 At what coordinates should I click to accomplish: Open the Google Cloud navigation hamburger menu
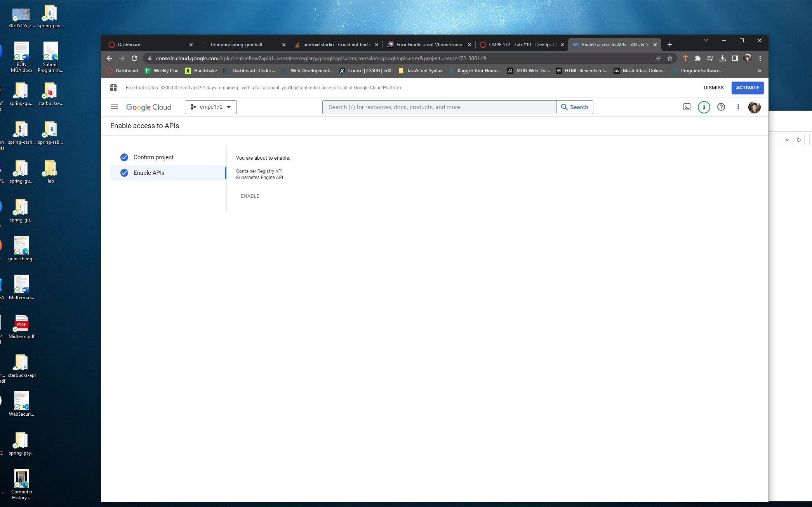pos(114,107)
